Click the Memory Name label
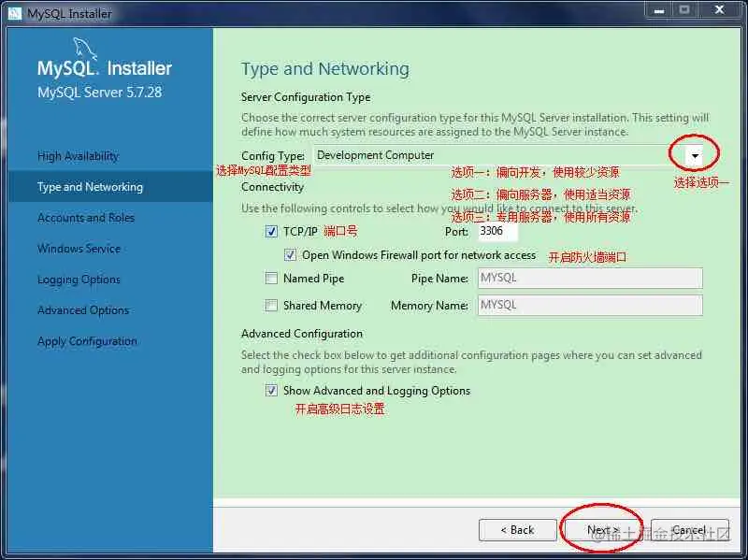This screenshot has height=560, width=748. pos(429,306)
